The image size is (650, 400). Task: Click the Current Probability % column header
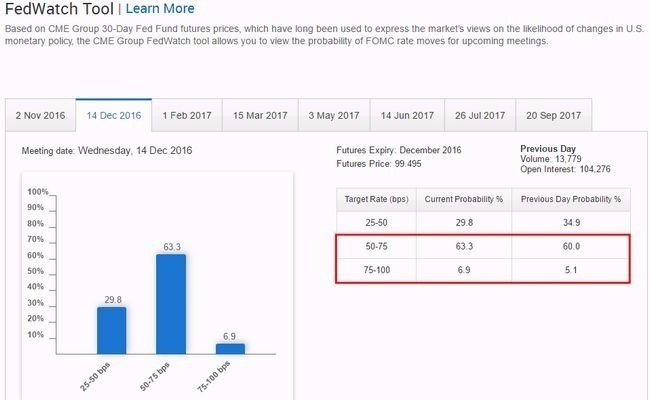pos(464,199)
